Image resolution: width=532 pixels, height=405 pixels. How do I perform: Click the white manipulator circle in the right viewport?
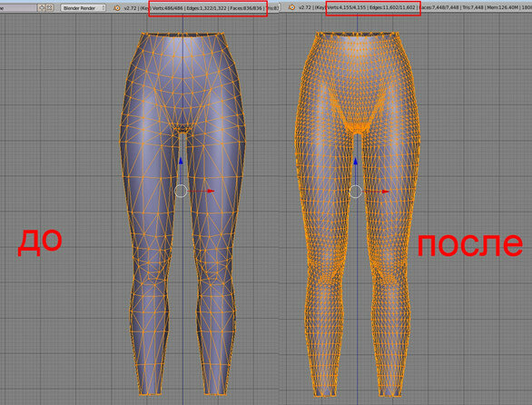355,192
